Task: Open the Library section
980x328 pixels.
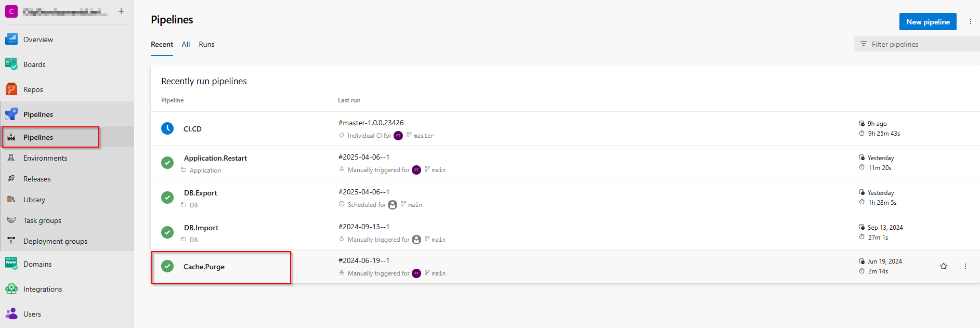Action: (11, 199)
